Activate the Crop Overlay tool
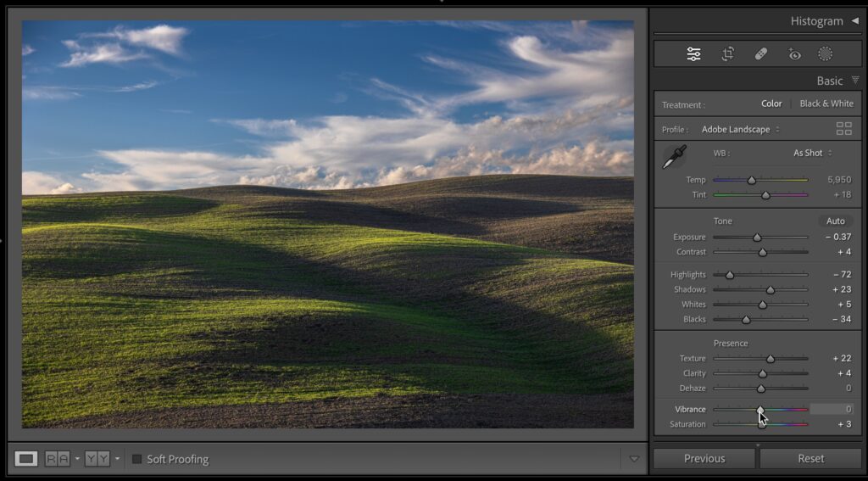This screenshot has width=868, height=481. [727, 54]
